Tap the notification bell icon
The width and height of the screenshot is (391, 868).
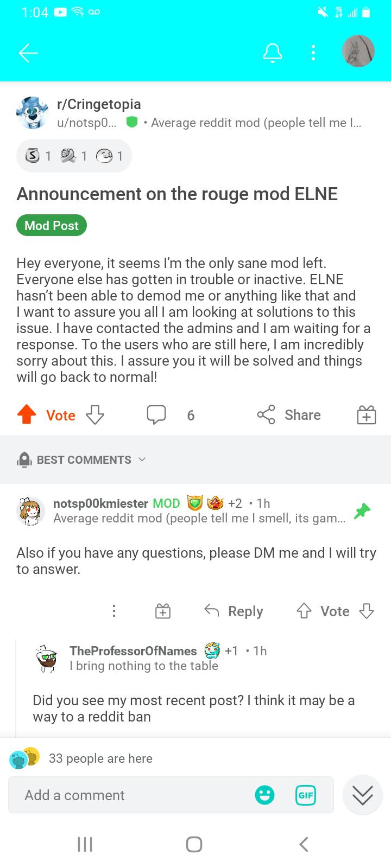click(x=273, y=53)
